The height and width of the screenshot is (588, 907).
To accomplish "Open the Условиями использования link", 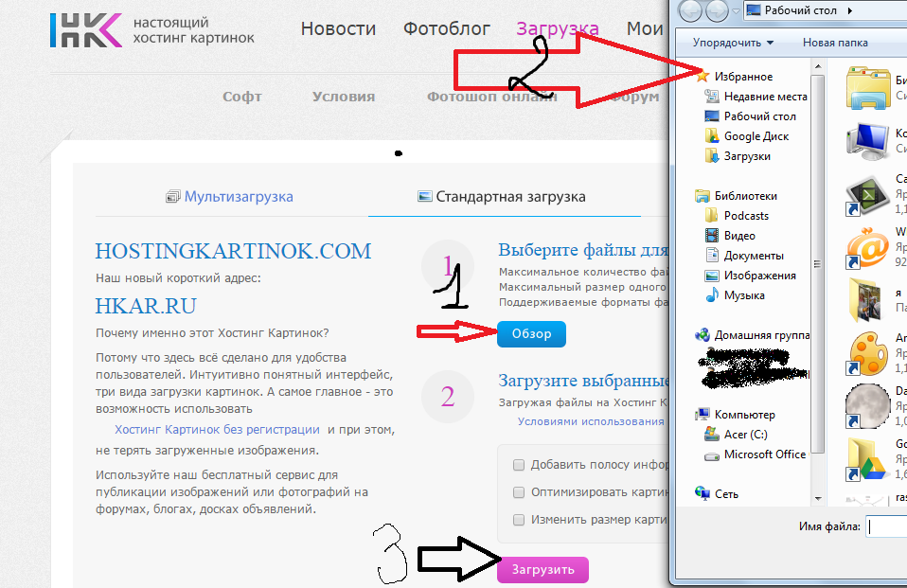I will [x=591, y=421].
